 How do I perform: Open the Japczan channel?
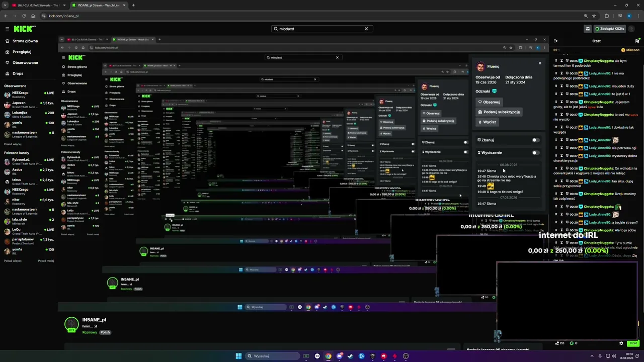29,105
